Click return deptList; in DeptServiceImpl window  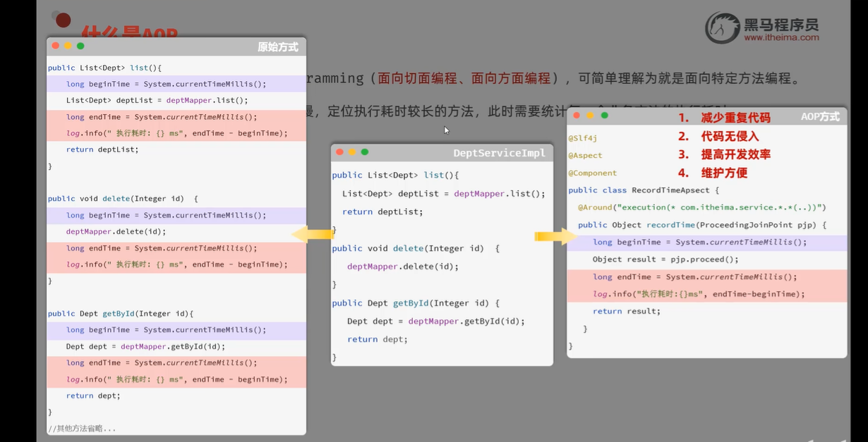click(382, 211)
